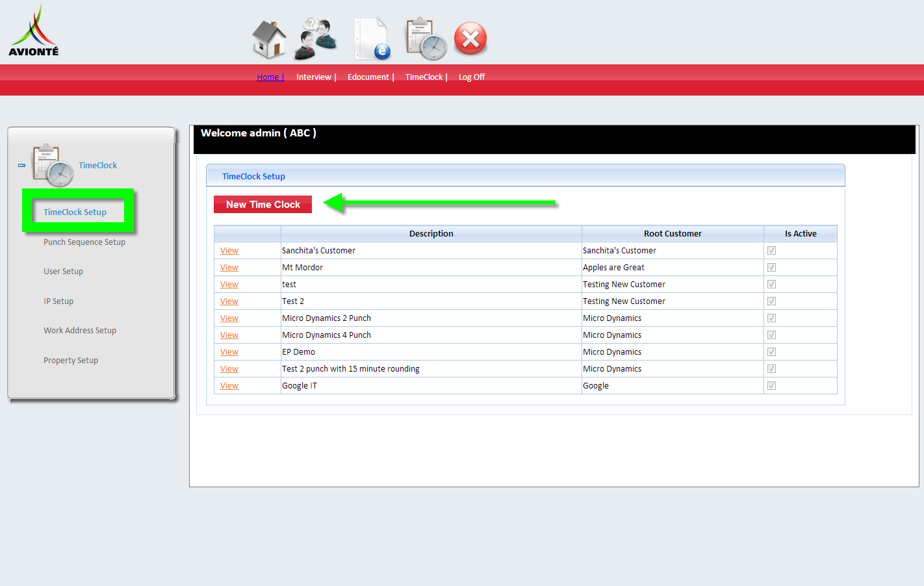Open the Home house icon
Viewport: 924px width, 586px height.
(x=270, y=39)
